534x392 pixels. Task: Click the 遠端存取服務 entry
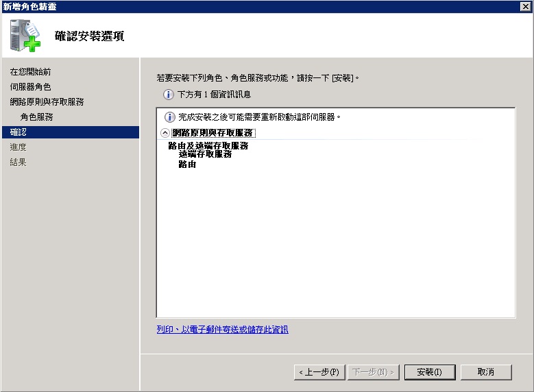click(205, 154)
